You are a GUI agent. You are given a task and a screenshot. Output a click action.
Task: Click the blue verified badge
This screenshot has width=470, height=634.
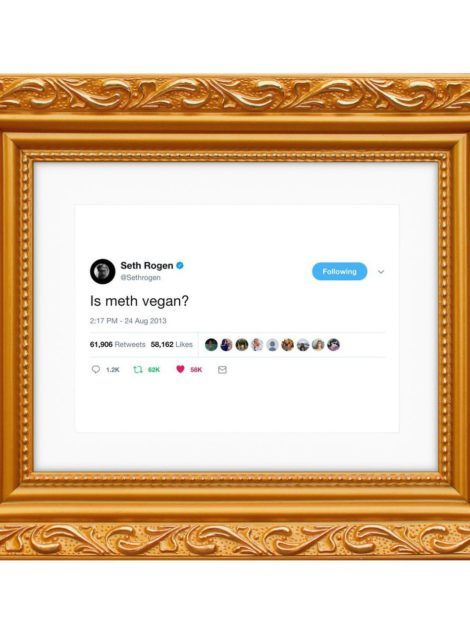coord(180,266)
